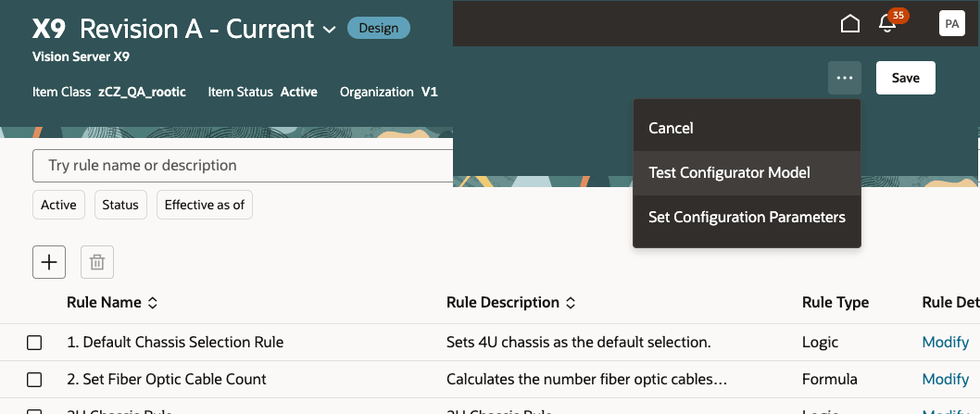This screenshot has height=414, width=980.
Task: Click the three-dots more actions button
Action: [844, 78]
